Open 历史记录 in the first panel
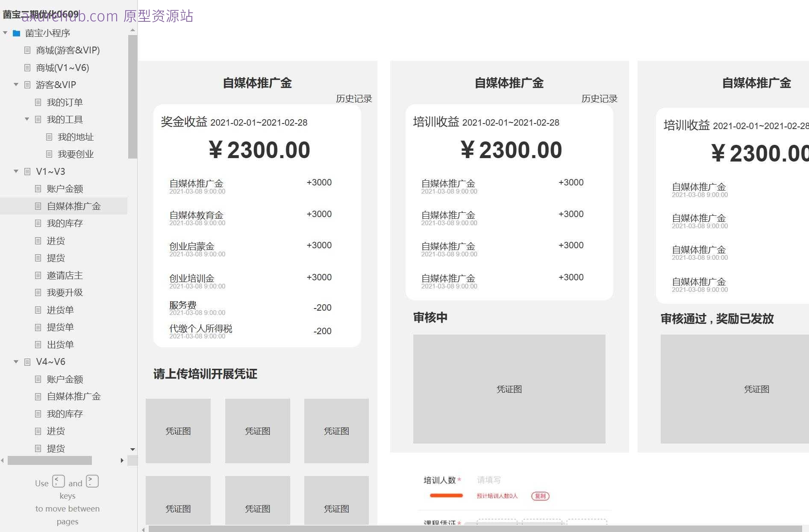The height and width of the screenshot is (532, 809). point(354,99)
